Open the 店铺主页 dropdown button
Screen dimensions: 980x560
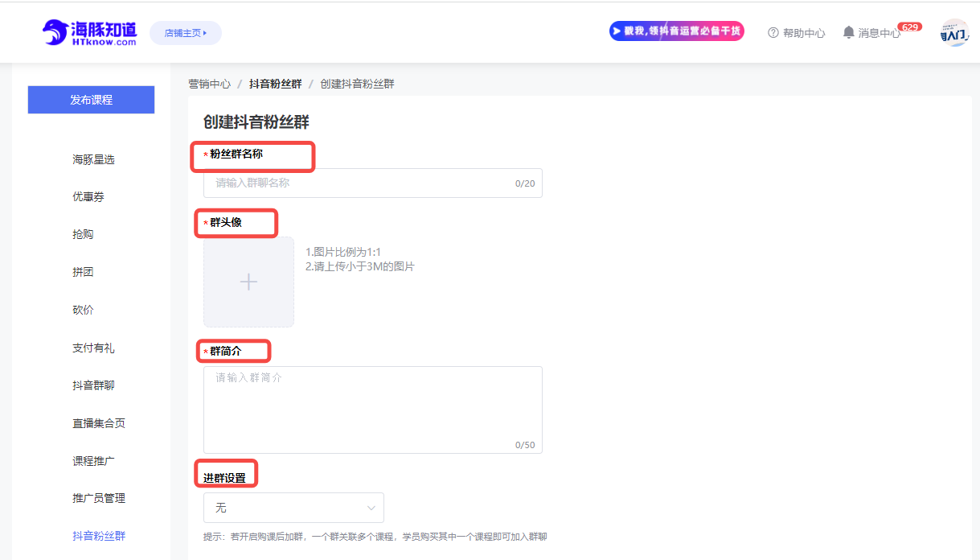click(x=186, y=33)
